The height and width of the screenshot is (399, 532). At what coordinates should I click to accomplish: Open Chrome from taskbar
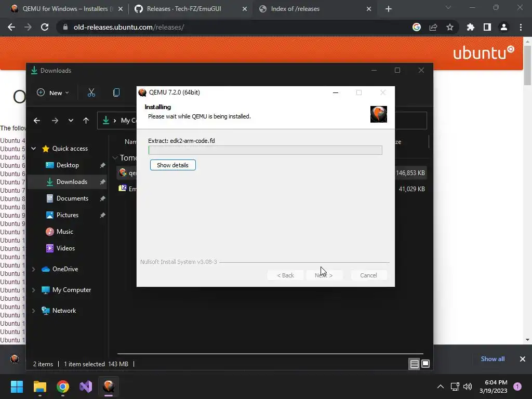[63, 387]
